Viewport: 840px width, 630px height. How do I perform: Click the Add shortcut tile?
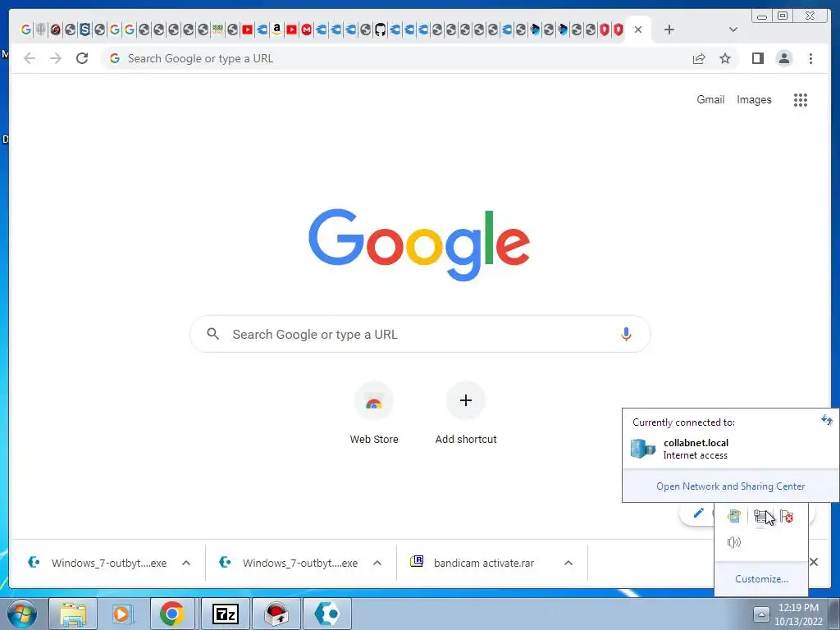tap(466, 413)
